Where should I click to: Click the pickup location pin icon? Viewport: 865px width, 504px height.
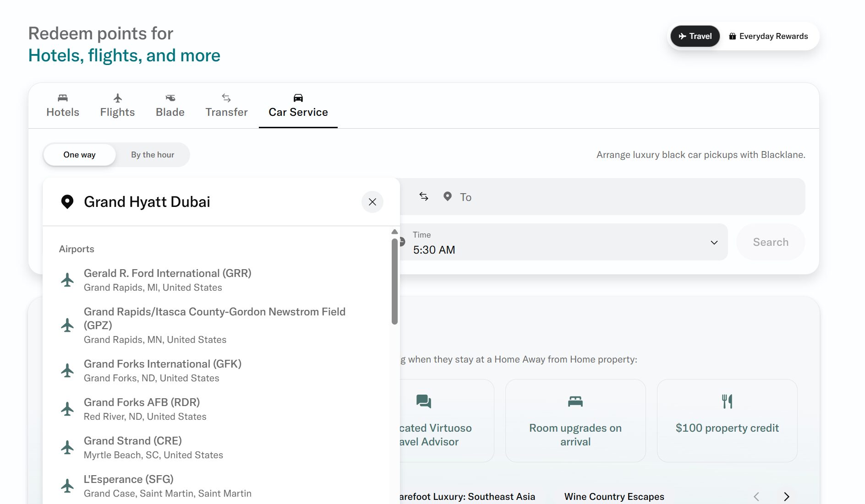click(x=67, y=202)
